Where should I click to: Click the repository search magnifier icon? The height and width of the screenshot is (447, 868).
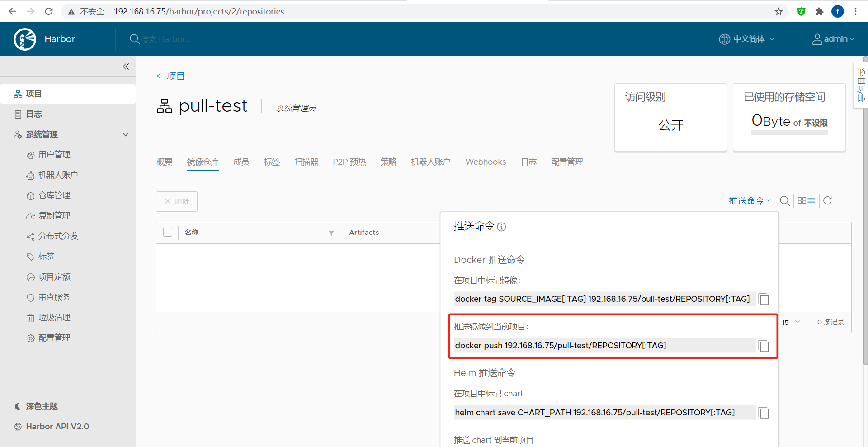pyautogui.click(x=785, y=201)
